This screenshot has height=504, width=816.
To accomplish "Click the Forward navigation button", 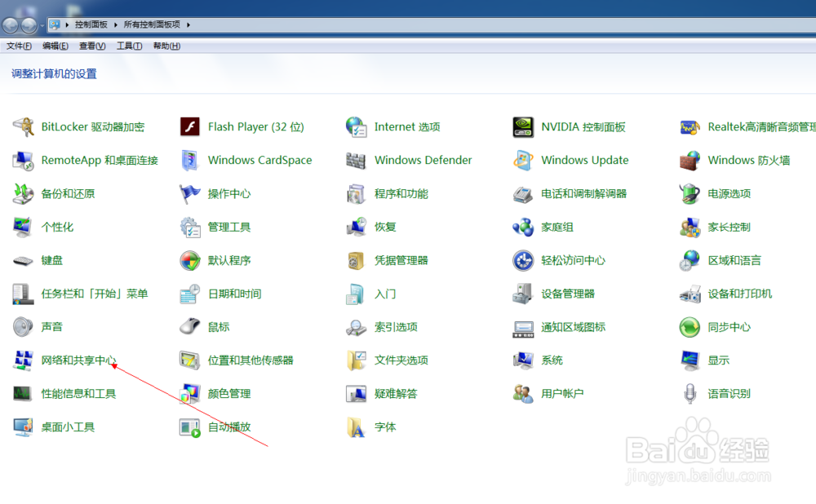I will click(29, 24).
